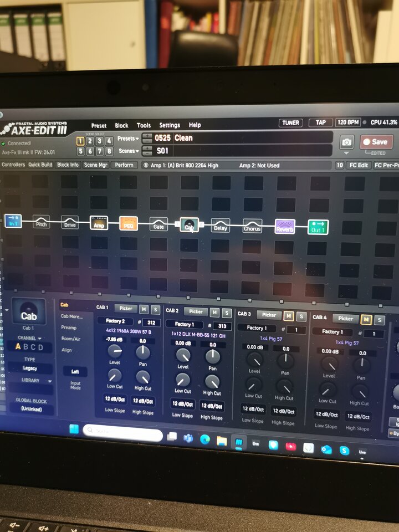This screenshot has height=532, width=399.
Task: Select the In 1 block on the grid
Action: pos(13,221)
